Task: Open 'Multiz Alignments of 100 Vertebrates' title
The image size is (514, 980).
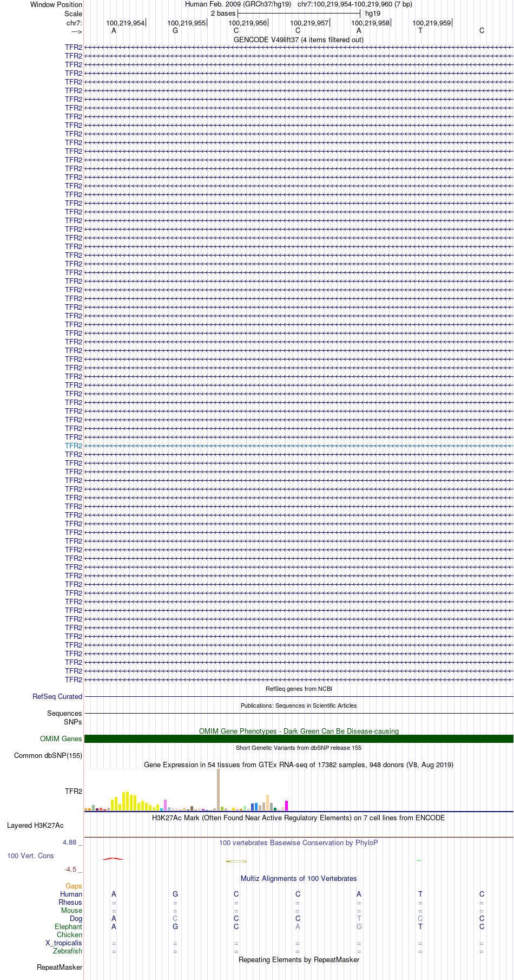Action: pyautogui.click(x=299, y=879)
